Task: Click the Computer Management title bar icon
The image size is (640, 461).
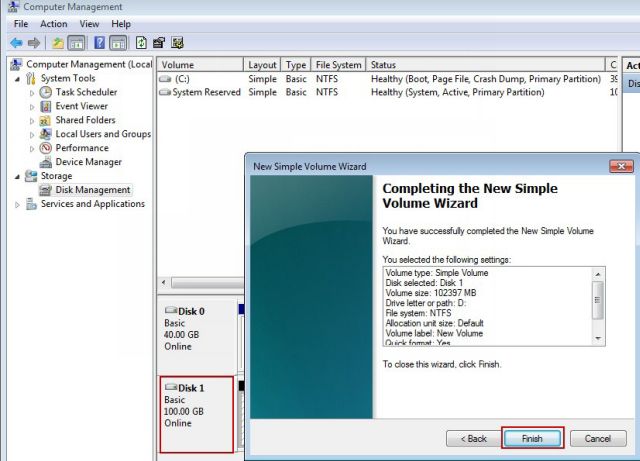Action: click(13, 7)
